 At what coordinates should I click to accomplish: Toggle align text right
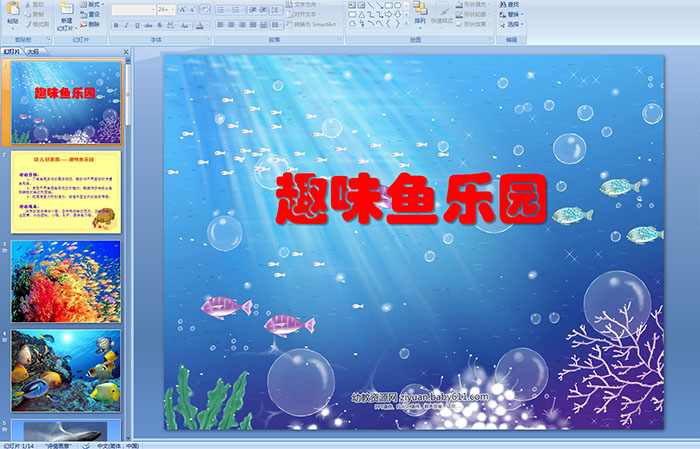click(x=242, y=25)
